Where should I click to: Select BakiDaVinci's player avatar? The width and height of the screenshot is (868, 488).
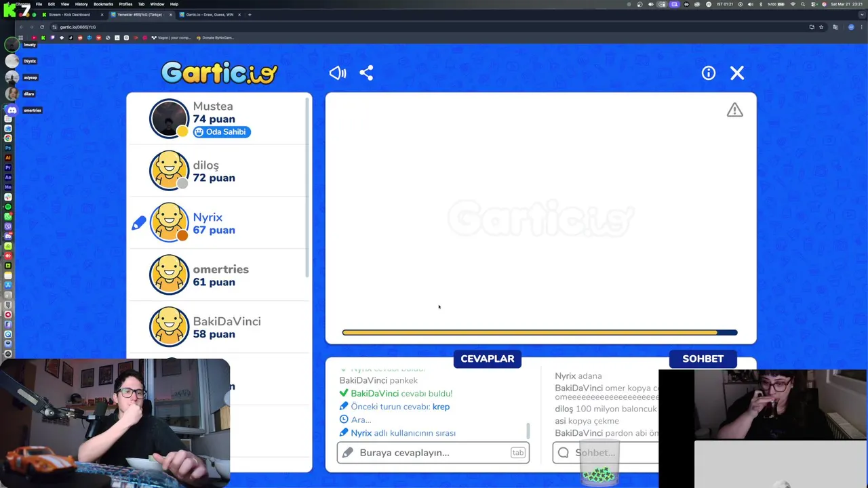pos(169,327)
